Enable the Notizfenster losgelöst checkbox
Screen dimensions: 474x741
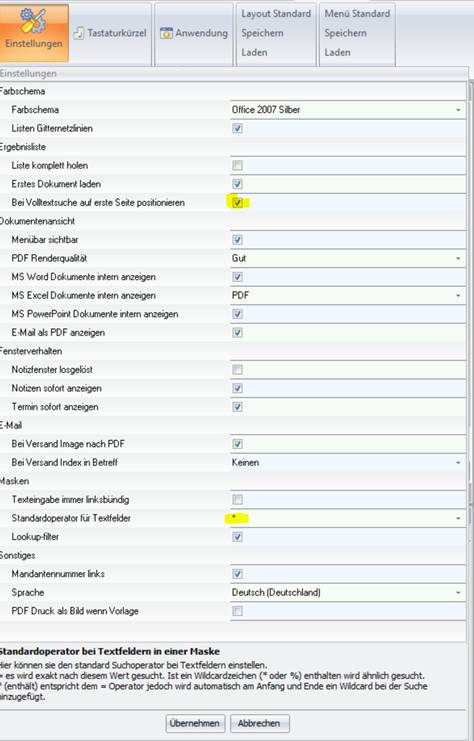237,370
